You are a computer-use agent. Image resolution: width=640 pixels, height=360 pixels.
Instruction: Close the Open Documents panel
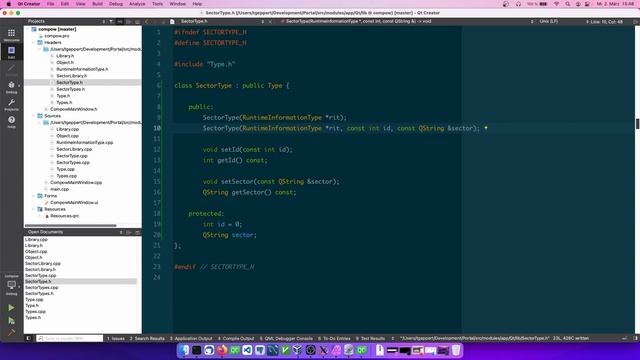click(x=137, y=232)
